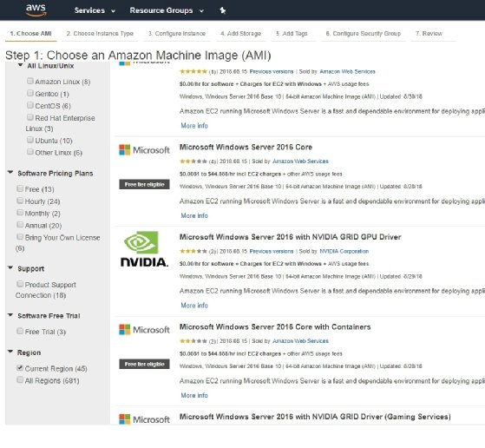Click the AWS logo home icon
The height and width of the screenshot is (448, 485).
pyautogui.click(x=36, y=10)
